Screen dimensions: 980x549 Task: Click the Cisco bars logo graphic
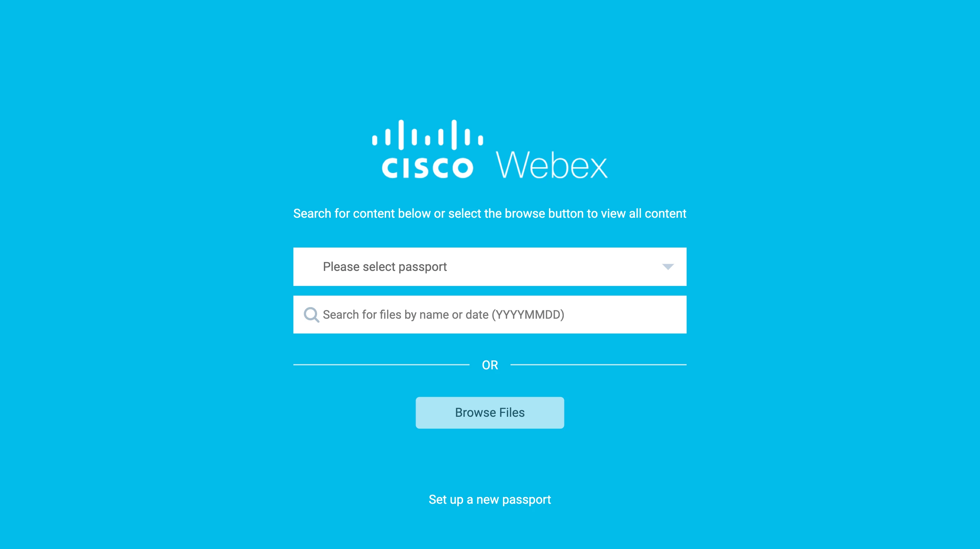[x=427, y=135]
